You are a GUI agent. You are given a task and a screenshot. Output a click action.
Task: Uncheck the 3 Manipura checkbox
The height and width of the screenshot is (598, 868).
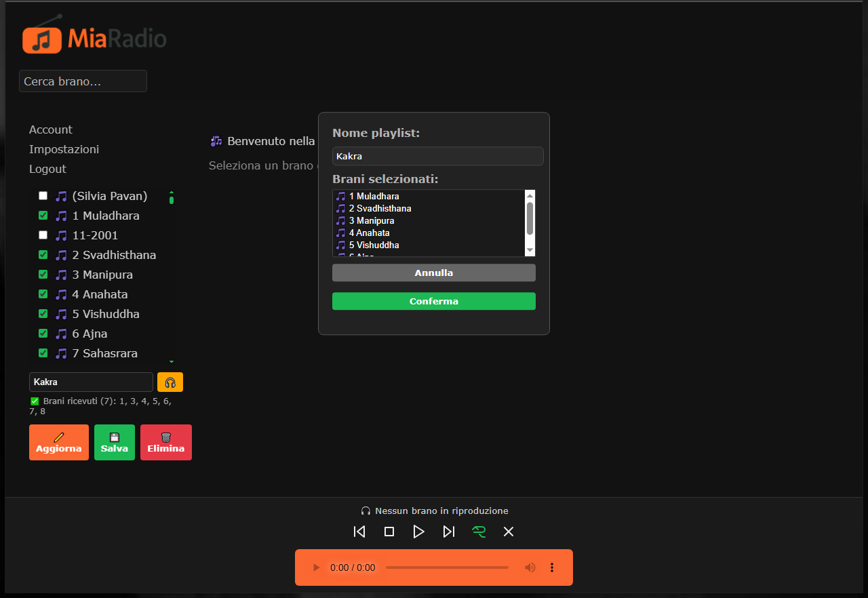[43, 275]
